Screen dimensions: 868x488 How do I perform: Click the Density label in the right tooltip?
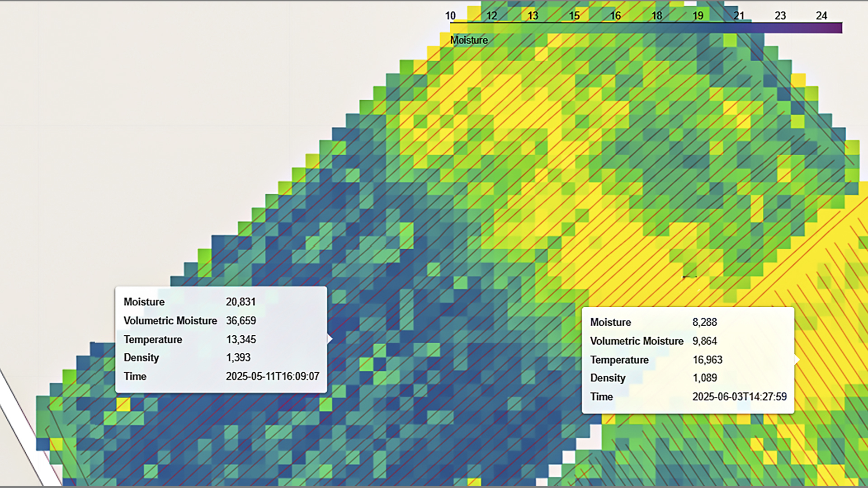pos(608,378)
